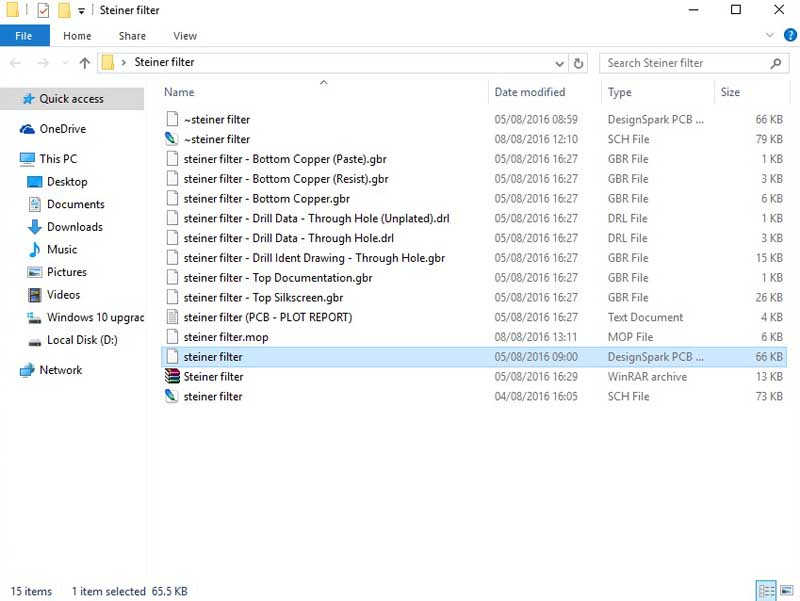Go back with the Back arrow
Viewport: 800px width, 601px height.
(15, 63)
